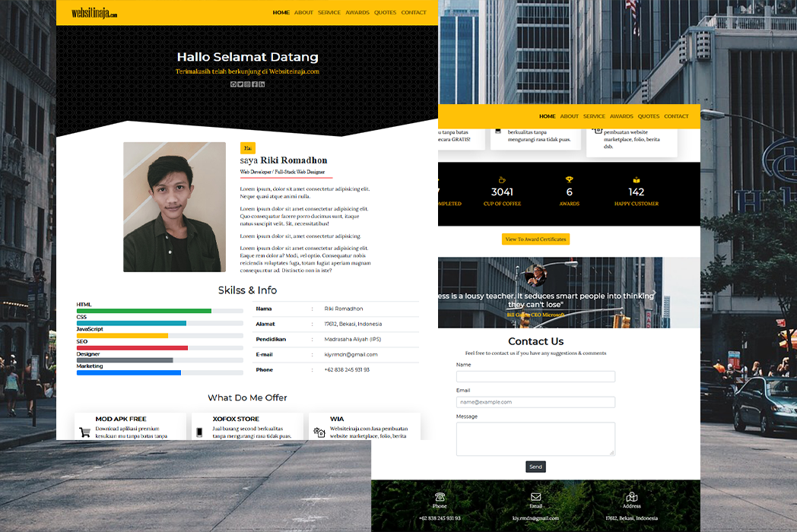This screenshot has height=532, width=797.
Task: Click the CUP OF COFFEE counter label
Action: (502, 204)
